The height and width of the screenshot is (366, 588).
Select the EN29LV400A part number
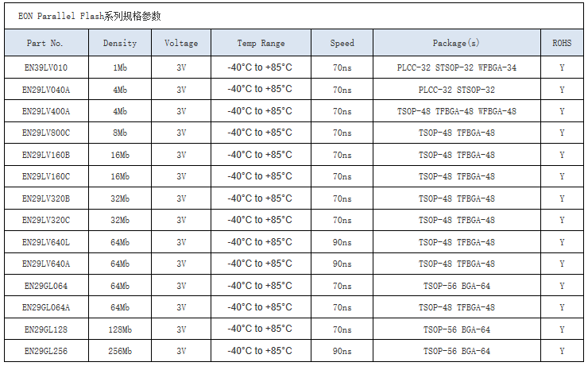(45, 111)
